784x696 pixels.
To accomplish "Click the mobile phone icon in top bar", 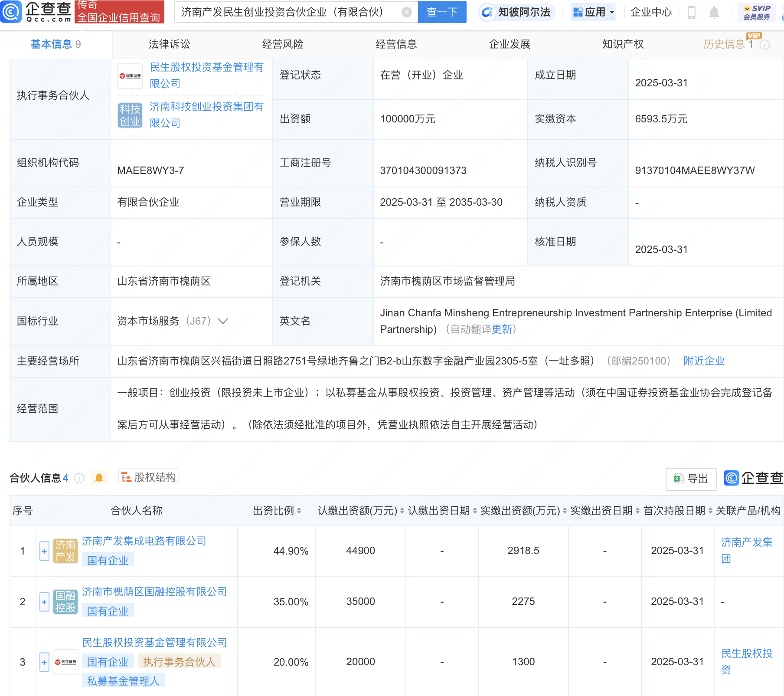I will (x=691, y=12).
